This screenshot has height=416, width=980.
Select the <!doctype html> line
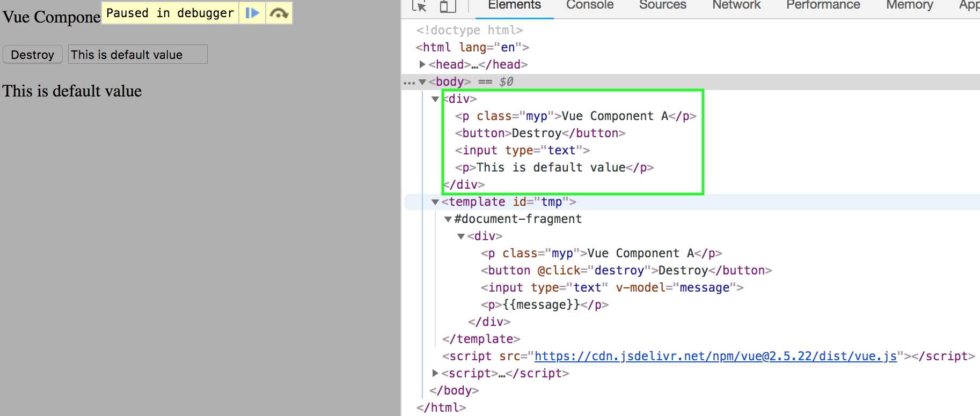[470, 30]
